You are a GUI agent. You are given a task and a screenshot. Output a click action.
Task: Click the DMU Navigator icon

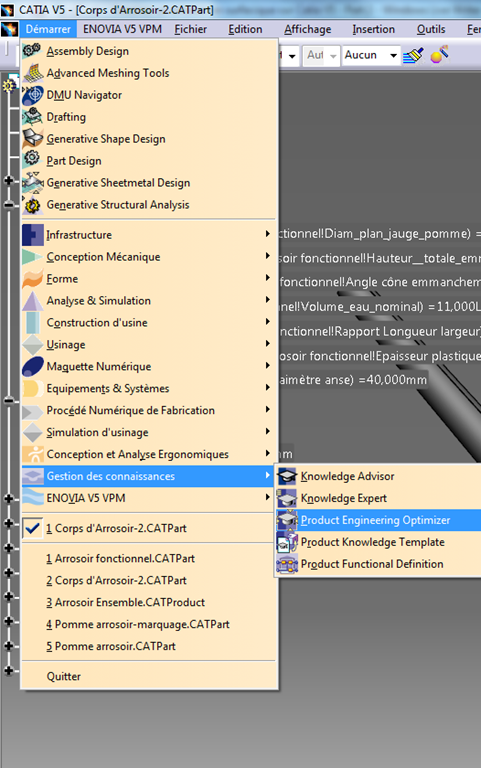(x=32, y=95)
